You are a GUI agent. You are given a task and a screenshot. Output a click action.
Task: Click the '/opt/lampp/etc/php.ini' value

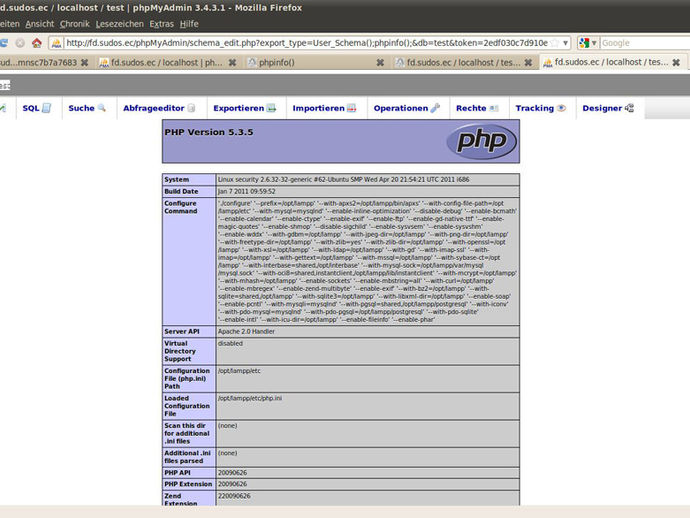[x=250, y=398]
